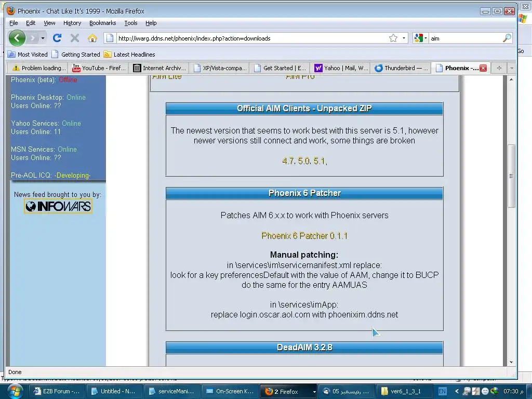Open the list all tabs dropdown

click(x=512, y=68)
